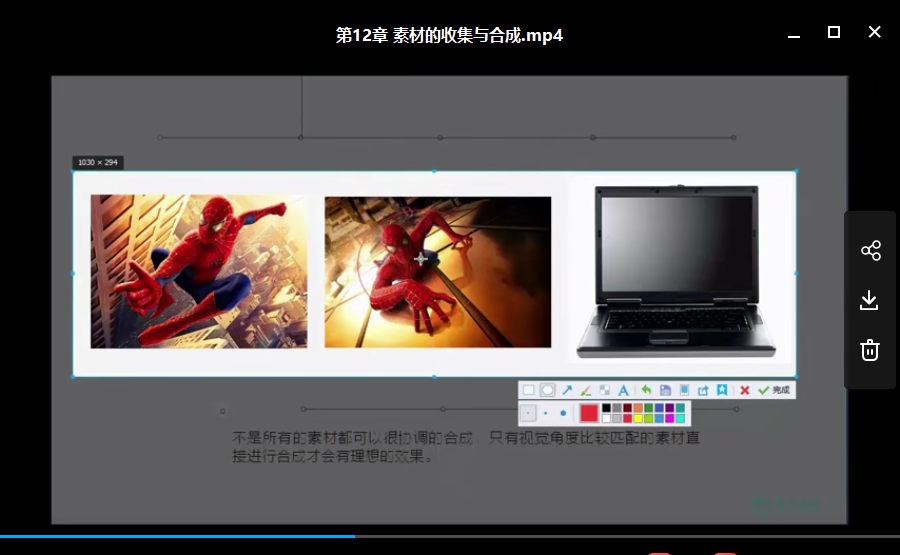The height and width of the screenshot is (555, 900).
Task: Click the caption text starting '不是所有的素材'
Action: coord(465,447)
